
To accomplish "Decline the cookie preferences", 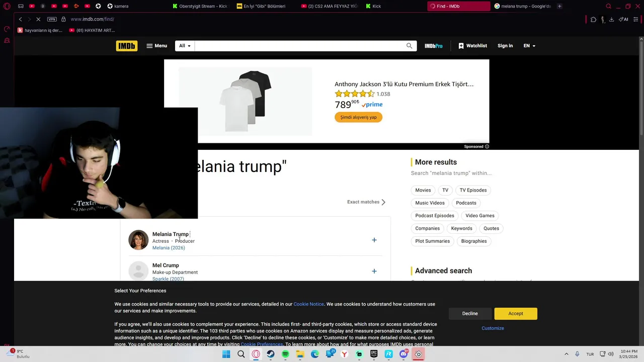I will click(470, 314).
